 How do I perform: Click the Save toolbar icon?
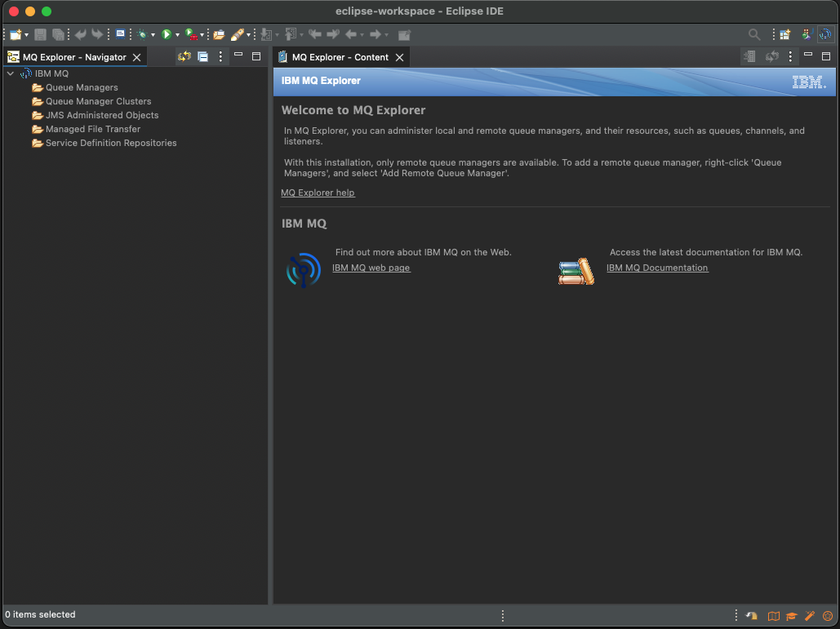tap(40, 35)
